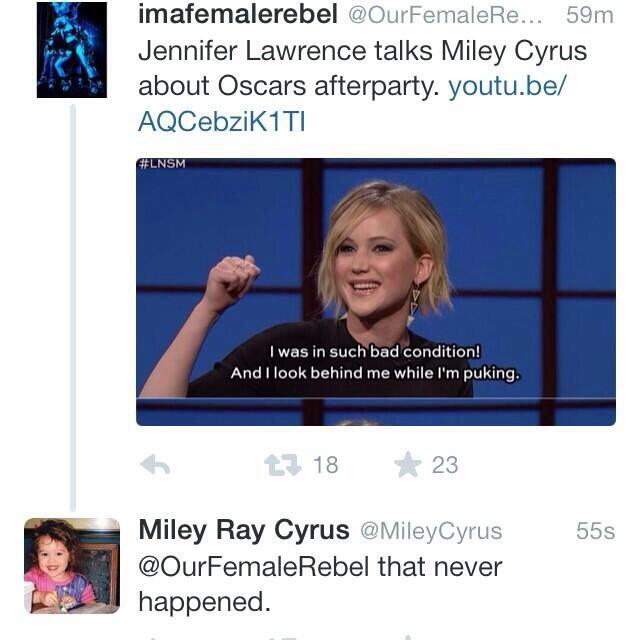Open the @OurFemaleRebel mention in the reply
The height and width of the screenshot is (640, 640).
(x=253, y=567)
